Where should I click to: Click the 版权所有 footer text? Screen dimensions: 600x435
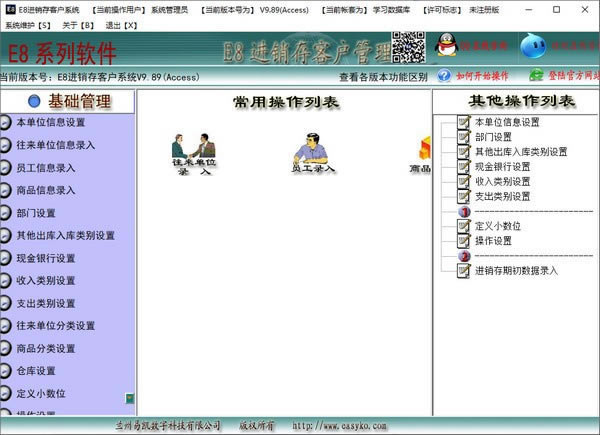click(257, 425)
